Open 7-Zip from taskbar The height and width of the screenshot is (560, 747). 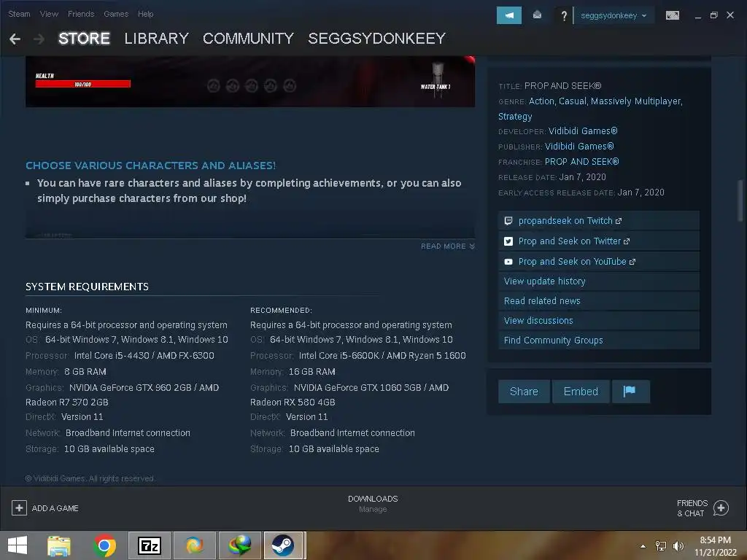pyautogui.click(x=149, y=545)
